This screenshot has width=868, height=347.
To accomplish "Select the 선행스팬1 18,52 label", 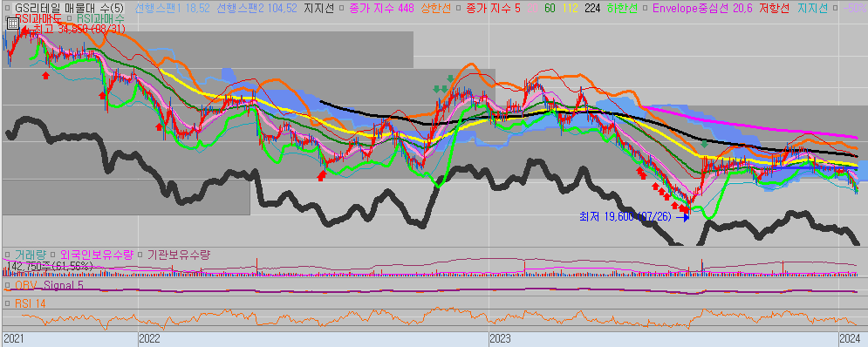I will (x=172, y=8).
